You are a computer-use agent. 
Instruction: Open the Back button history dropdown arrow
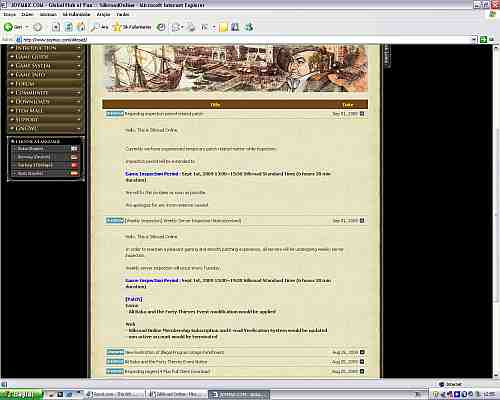[27, 27]
